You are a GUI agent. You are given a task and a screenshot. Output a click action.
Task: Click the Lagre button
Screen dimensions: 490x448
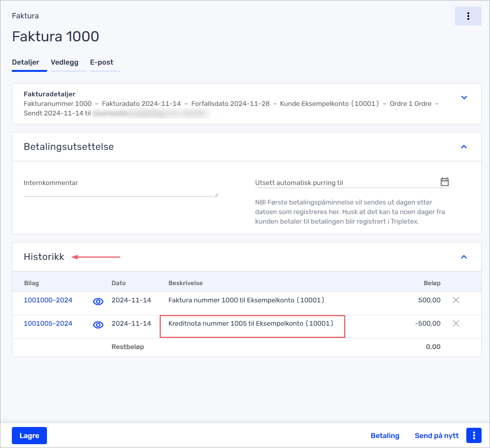29,435
